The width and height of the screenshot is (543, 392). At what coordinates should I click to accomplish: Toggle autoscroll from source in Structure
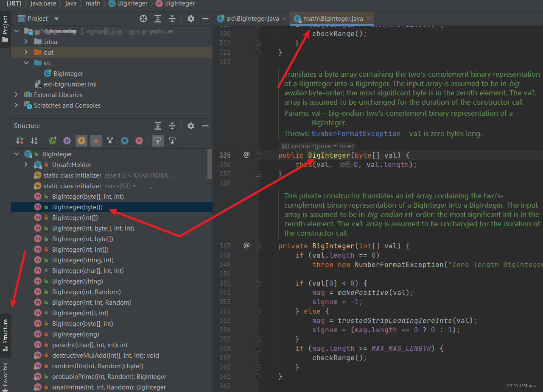(172, 141)
